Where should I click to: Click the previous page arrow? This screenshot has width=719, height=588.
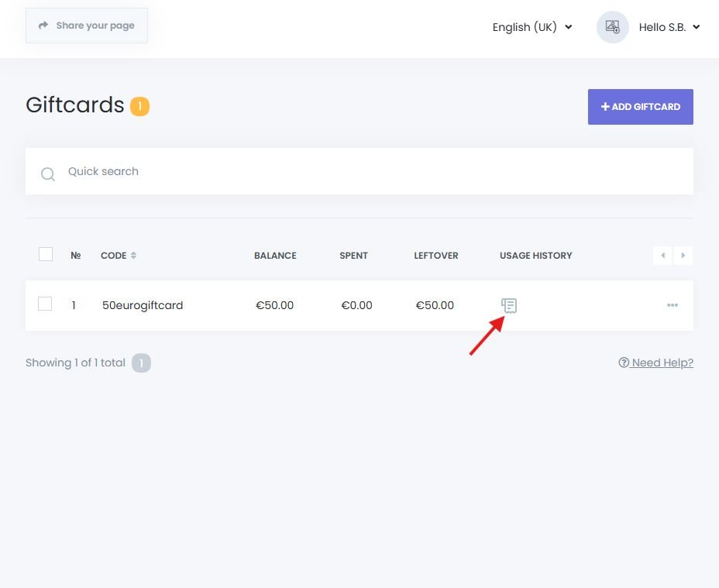(x=662, y=255)
